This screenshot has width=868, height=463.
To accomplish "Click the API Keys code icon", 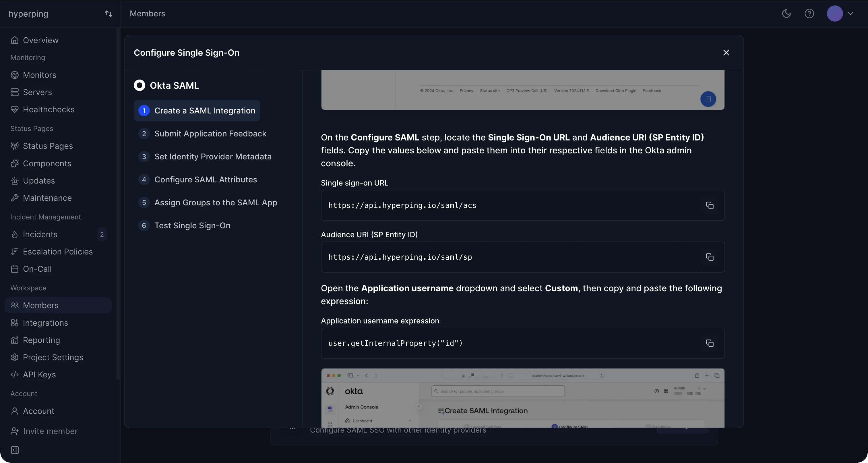I will tap(14, 374).
